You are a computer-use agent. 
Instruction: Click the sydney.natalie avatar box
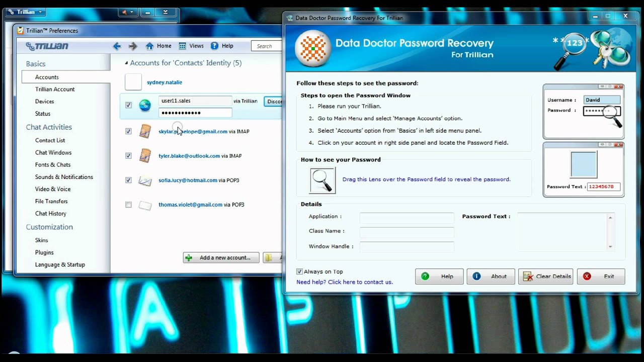(133, 82)
